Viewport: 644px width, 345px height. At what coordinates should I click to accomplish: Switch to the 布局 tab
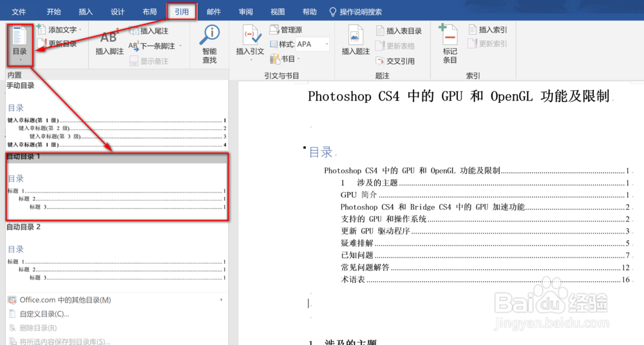click(x=149, y=12)
